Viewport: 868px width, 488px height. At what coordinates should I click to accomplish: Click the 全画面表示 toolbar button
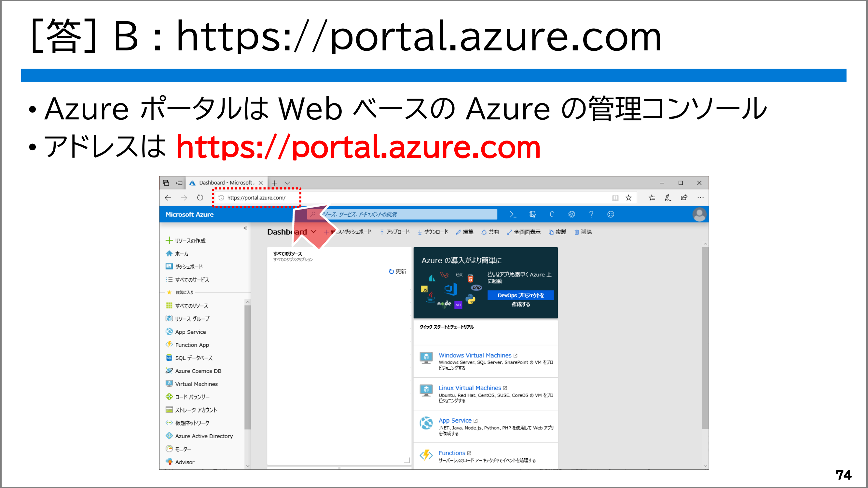click(524, 232)
